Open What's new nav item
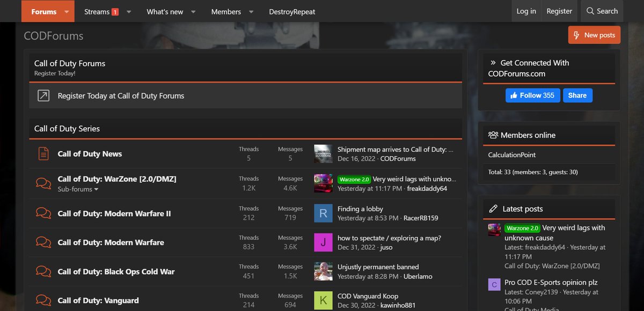The image size is (644, 311). 165,12
